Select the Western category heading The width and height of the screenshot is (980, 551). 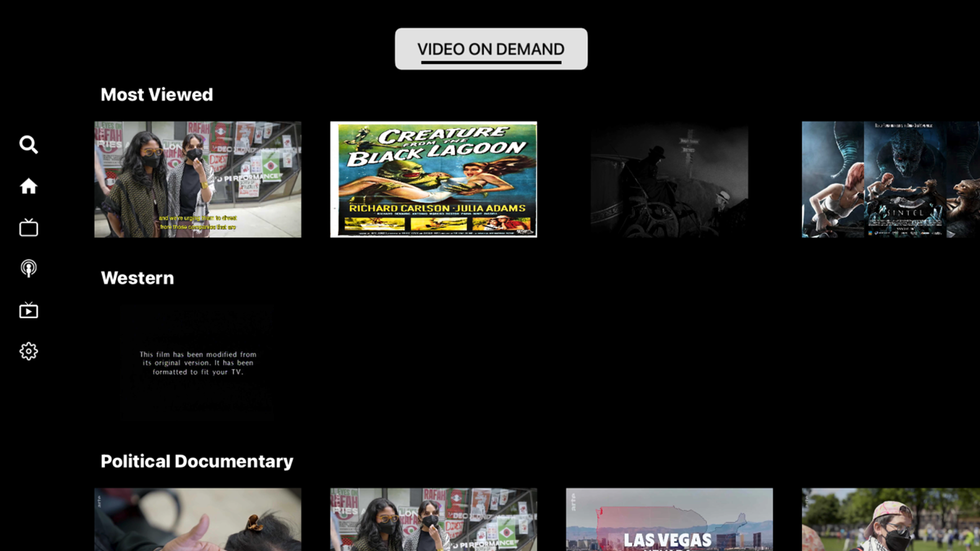[x=137, y=278]
